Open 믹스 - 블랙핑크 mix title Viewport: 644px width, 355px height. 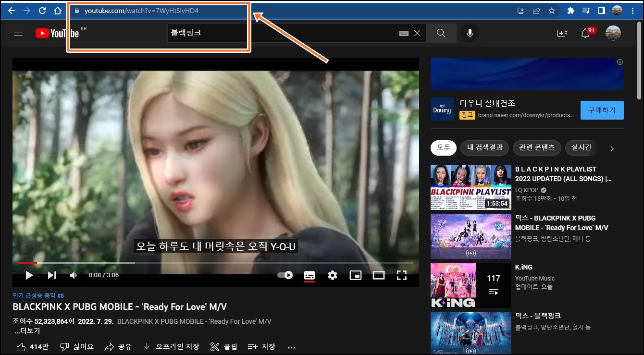pyautogui.click(x=538, y=316)
